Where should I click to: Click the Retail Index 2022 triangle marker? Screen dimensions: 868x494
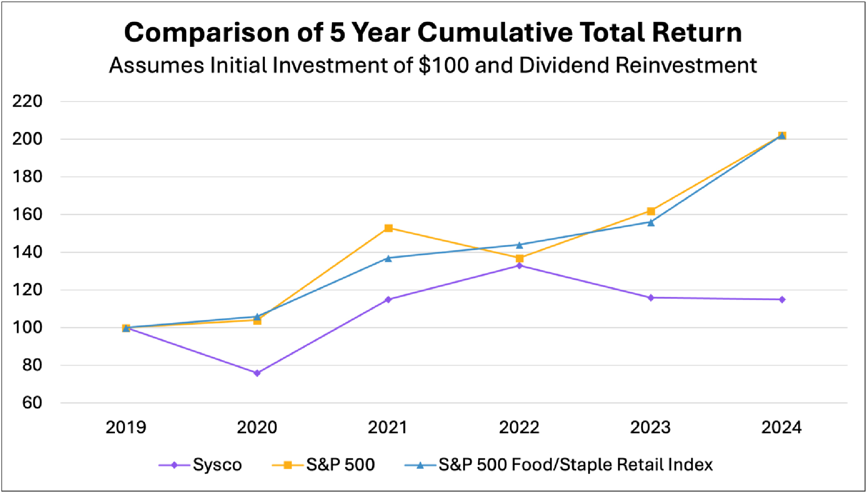(x=519, y=245)
